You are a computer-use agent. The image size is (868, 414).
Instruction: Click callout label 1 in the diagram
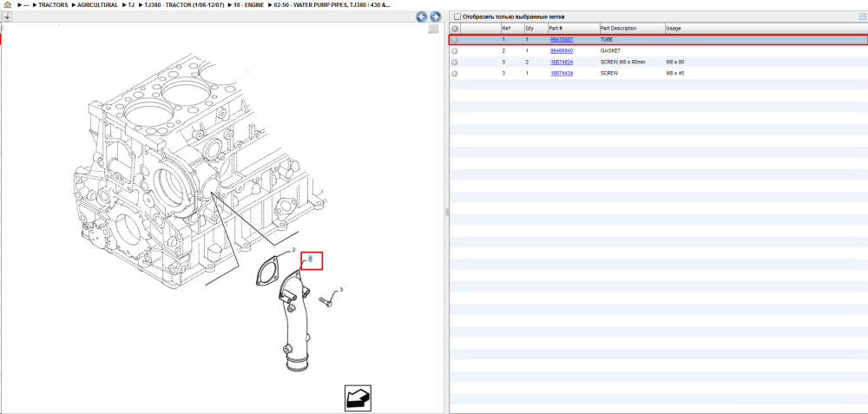pos(311,259)
